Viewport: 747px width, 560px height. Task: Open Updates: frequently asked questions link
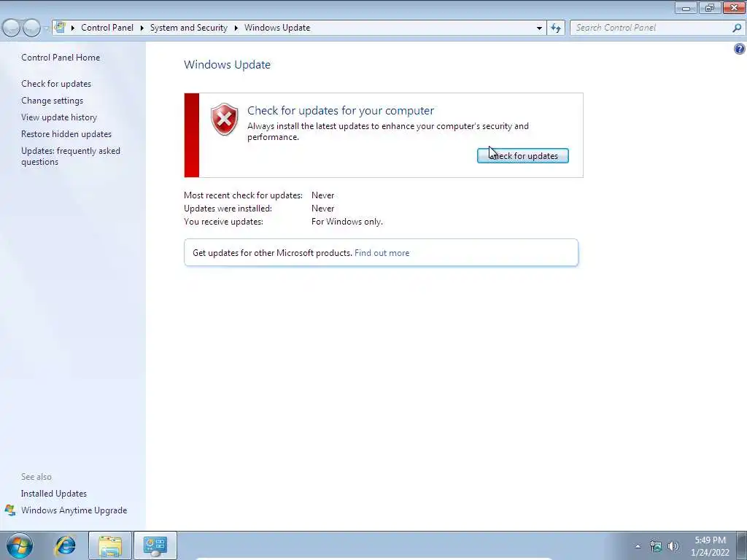pyautogui.click(x=71, y=156)
